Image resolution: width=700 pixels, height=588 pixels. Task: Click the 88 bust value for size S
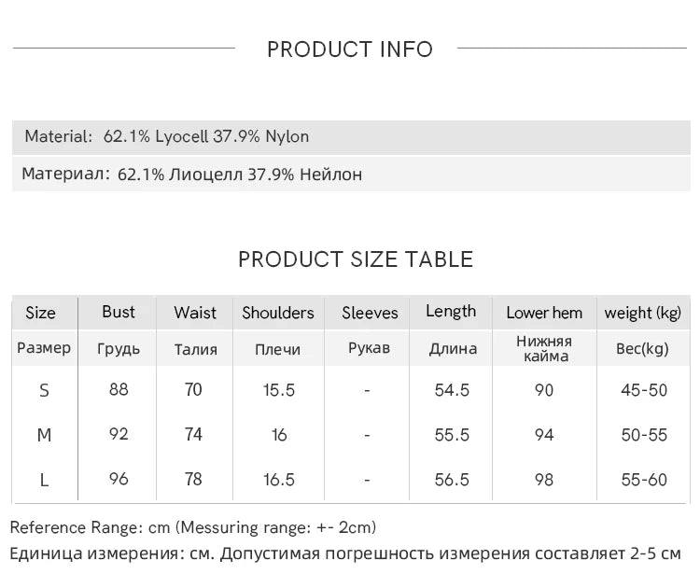(x=119, y=389)
